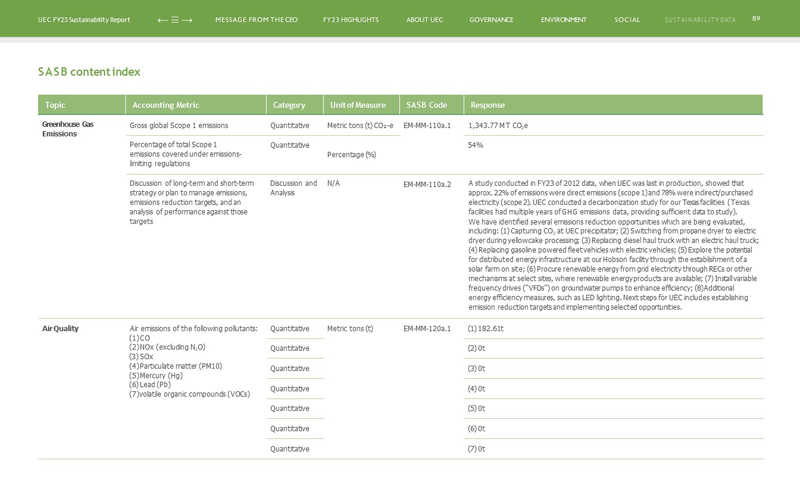Image resolution: width=800 pixels, height=486 pixels.
Task: Click the previous page left arrow icon
Action: point(162,20)
